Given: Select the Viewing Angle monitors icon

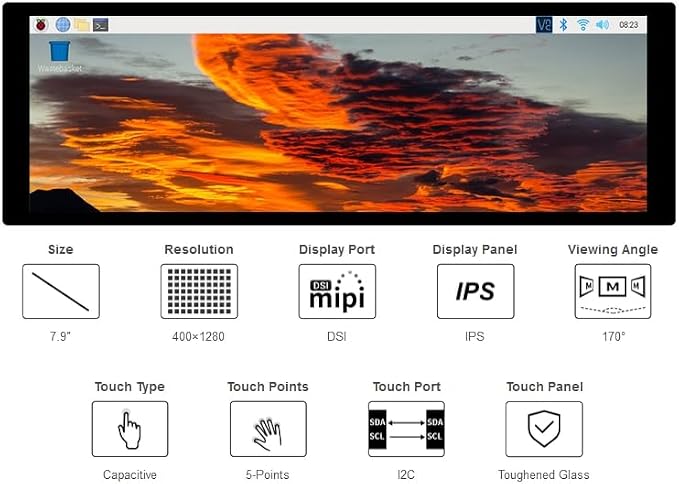Looking at the screenshot, I should 613,291.
